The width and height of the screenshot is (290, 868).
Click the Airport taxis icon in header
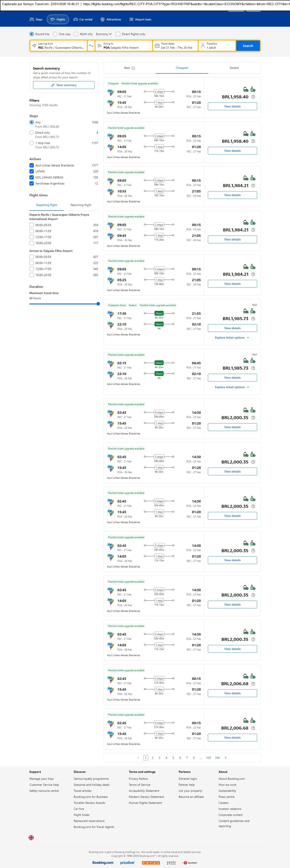tap(131, 20)
